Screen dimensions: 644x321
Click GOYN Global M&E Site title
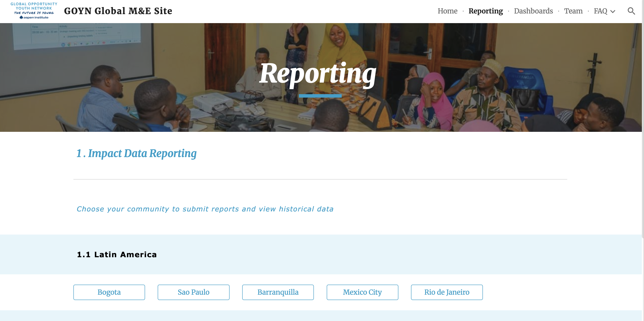(x=118, y=11)
